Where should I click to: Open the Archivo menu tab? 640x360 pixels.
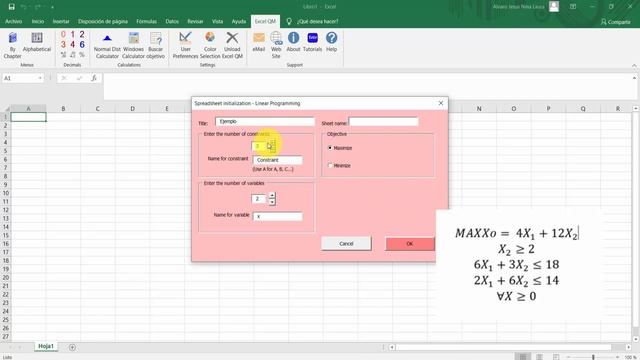13,21
